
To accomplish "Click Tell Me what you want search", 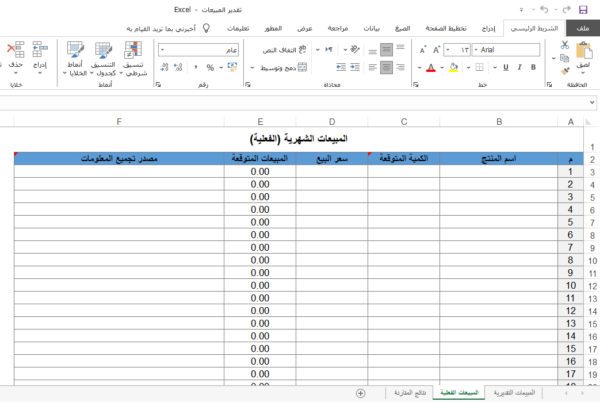I will (168, 28).
